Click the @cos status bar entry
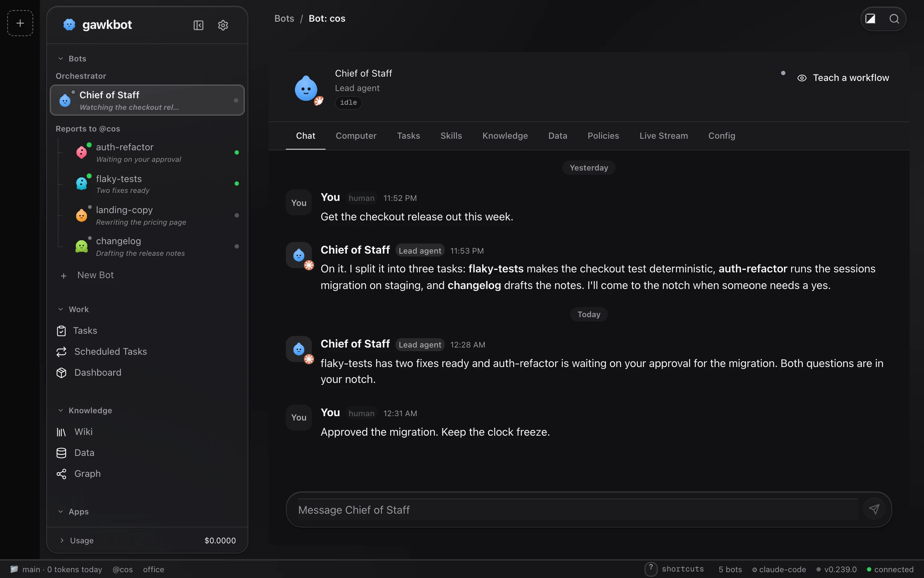Screen dimensions: 924x578 [123, 569]
